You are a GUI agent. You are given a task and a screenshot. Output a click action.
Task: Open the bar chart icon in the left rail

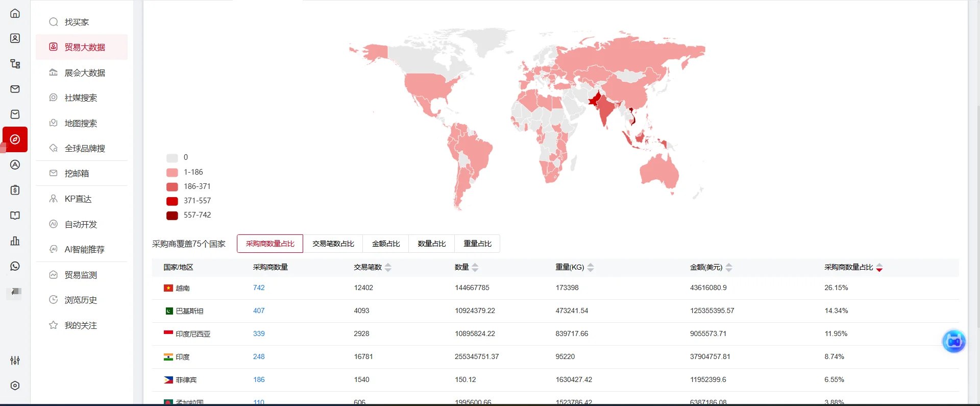pyautogui.click(x=15, y=241)
